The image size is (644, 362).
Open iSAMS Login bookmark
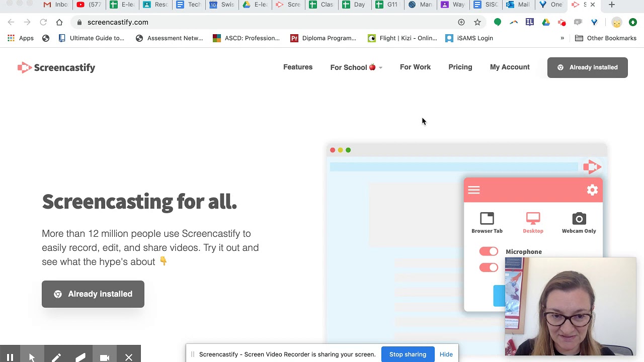click(469, 38)
